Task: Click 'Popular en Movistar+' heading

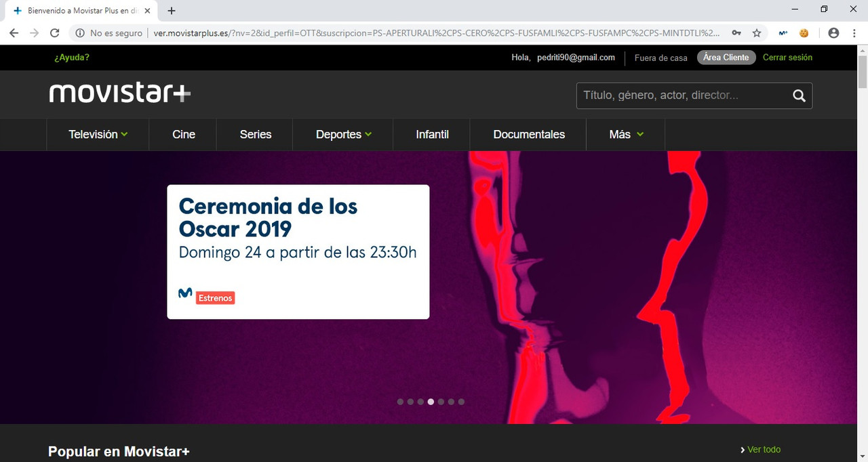Action: click(x=119, y=451)
